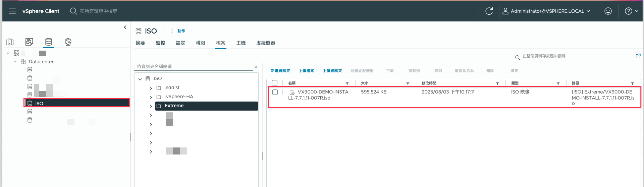Screen dimensions: 644x187
Task: Switch to VMs and Templates view icon
Action: pyautogui.click(x=29, y=42)
